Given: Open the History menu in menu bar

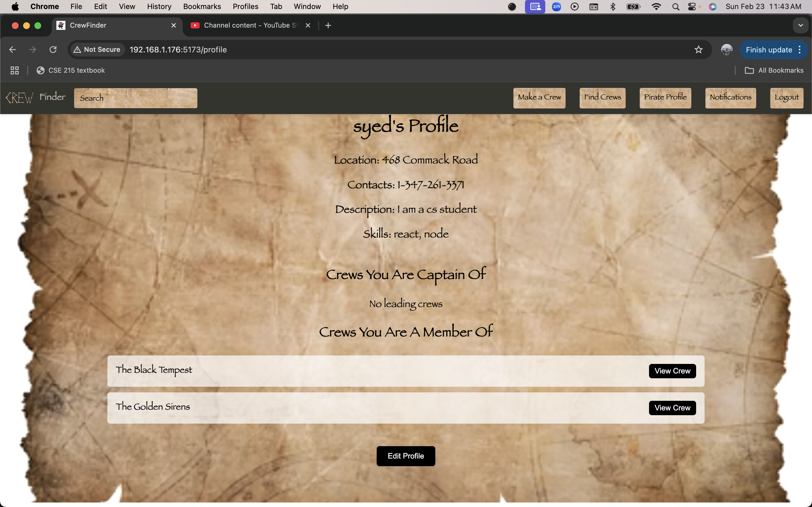Looking at the screenshot, I should 159,7.
